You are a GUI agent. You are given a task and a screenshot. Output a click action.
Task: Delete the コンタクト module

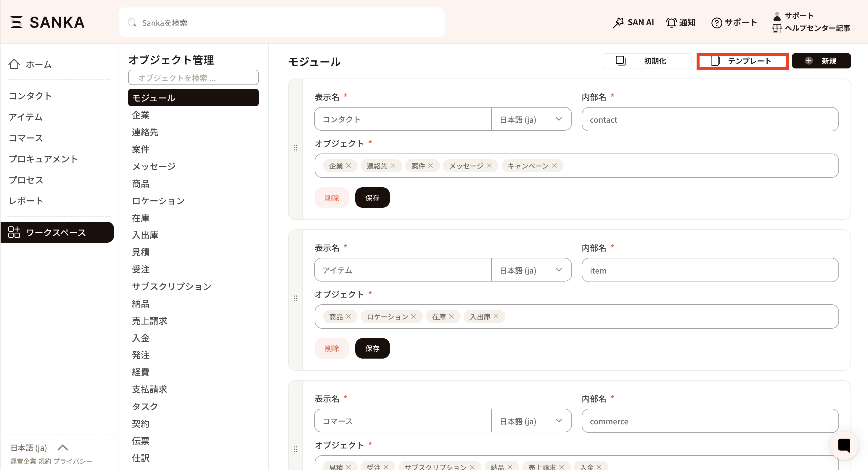(x=332, y=197)
